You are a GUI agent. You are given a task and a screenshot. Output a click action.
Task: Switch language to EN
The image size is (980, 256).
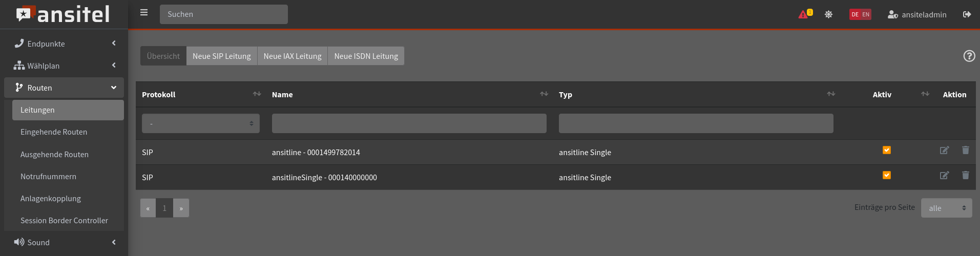point(866,14)
